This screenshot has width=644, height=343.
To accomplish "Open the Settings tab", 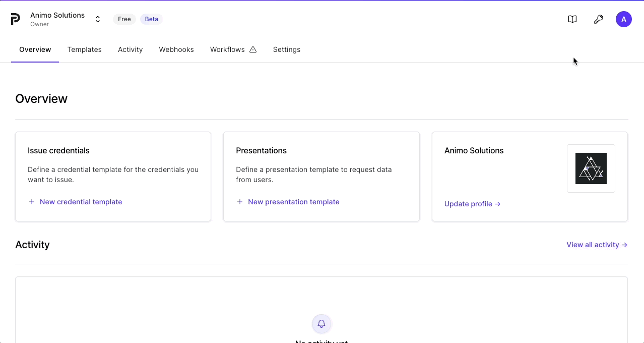I will (286, 49).
